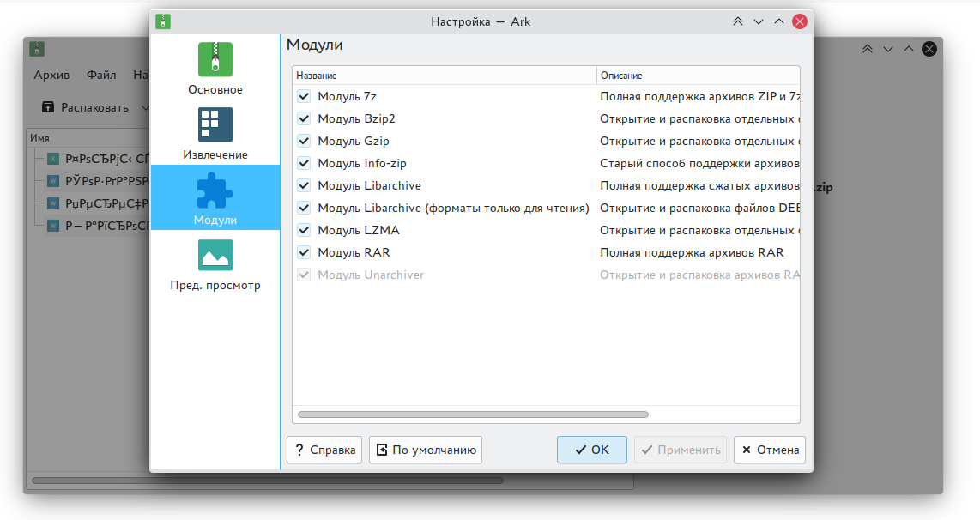Turn off the Модуль Info-zip checkbox
This screenshot has height=520, width=980.
click(304, 163)
